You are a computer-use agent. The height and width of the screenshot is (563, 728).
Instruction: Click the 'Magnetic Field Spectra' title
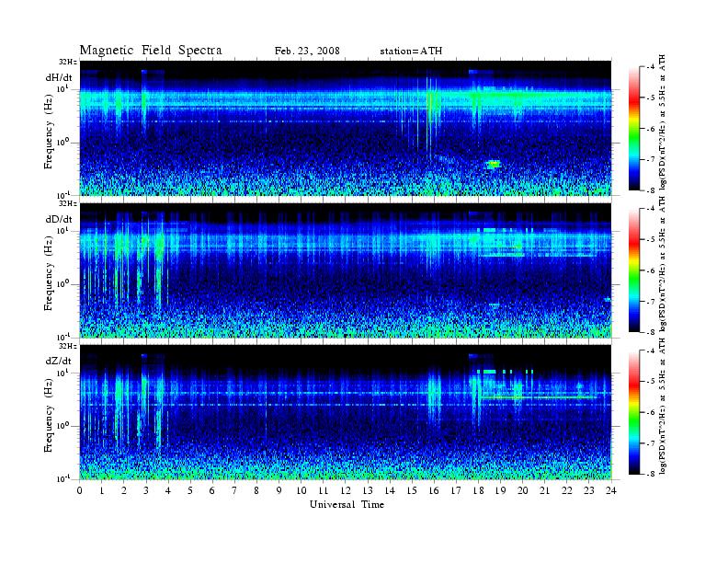click(151, 51)
